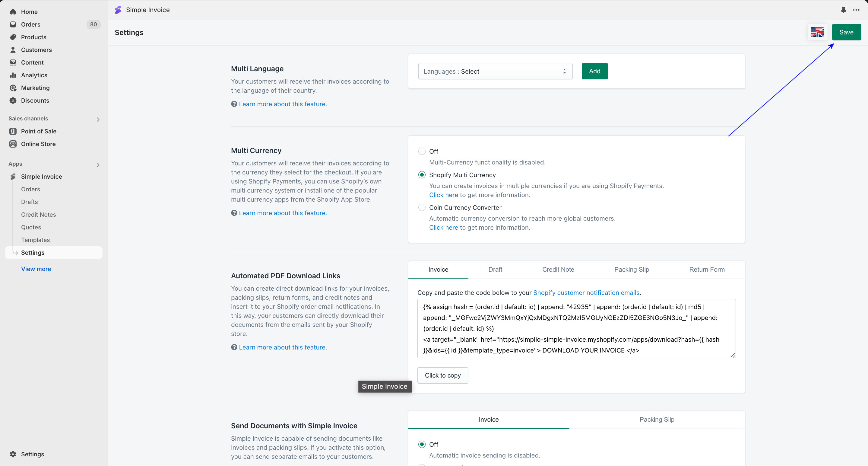
Task: Click the Discounts badge icon
Action: [x=13, y=101]
